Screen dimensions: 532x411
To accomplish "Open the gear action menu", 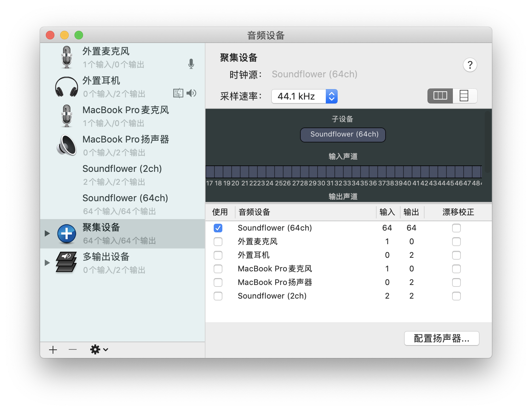I will (99, 350).
